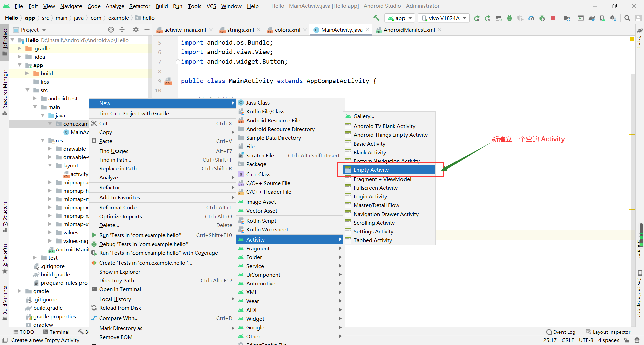Click the Run Tests with Coverage icon
644x345 pixels.
520,18
